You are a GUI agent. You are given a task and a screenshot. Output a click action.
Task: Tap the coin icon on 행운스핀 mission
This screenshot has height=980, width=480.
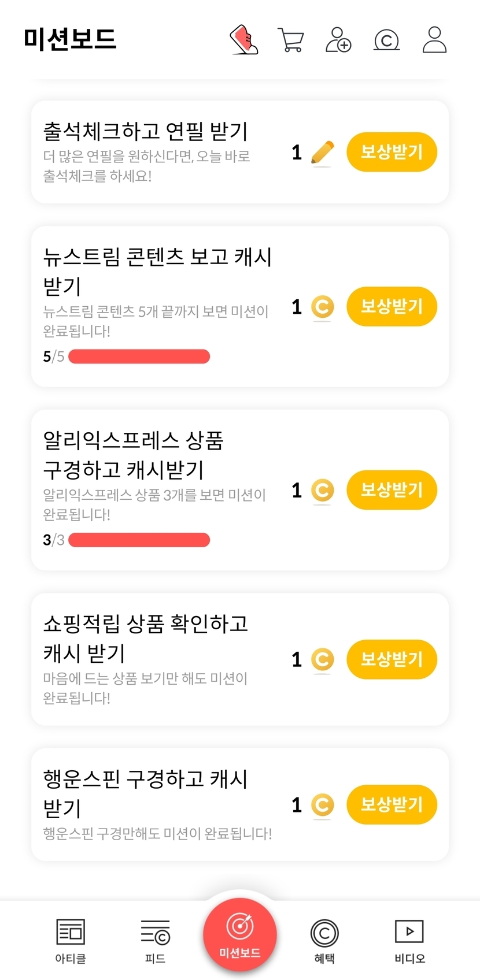pyautogui.click(x=322, y=805)
